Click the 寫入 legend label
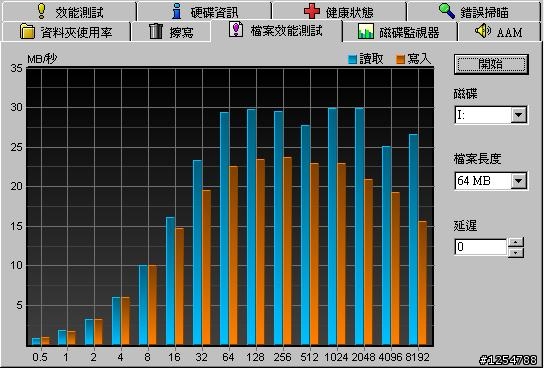Viewport: 544px width, 368px height. click(x=419, y=59)
